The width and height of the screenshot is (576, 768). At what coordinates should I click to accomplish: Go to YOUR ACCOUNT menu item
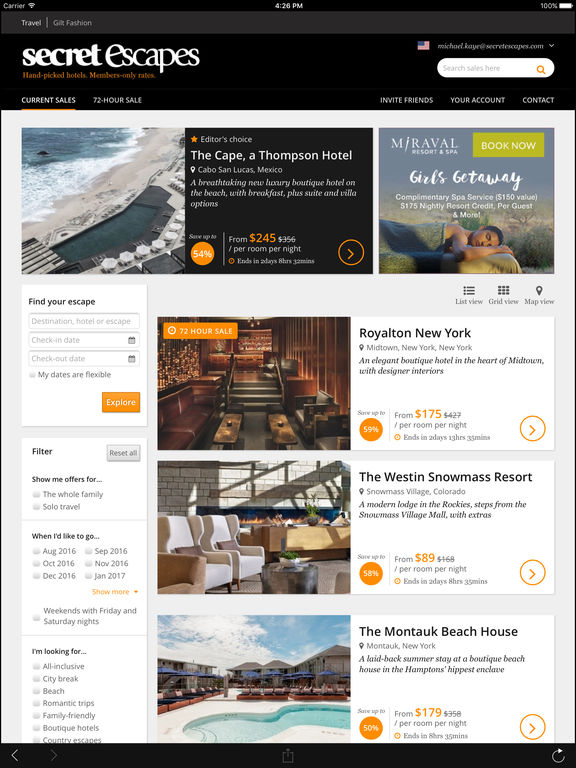coord(477,100)
